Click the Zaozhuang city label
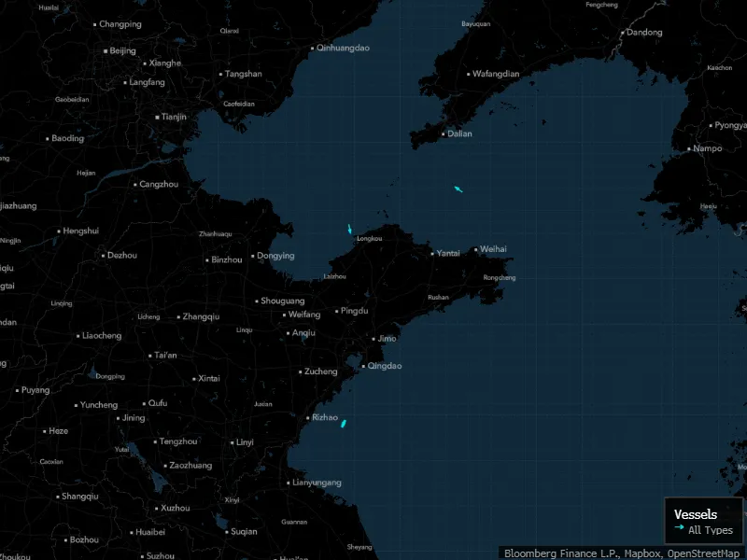 (190, 466)
